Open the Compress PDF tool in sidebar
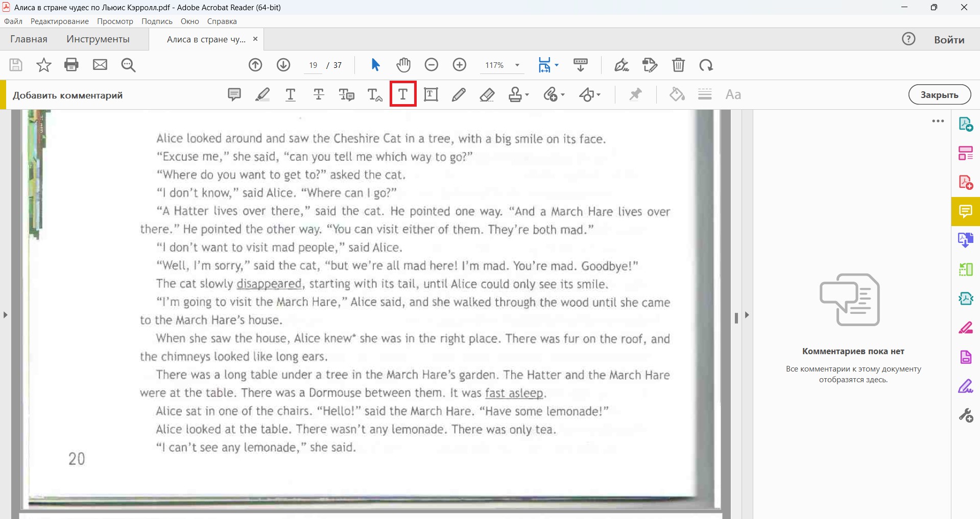The image size is (980, 519). point(966,299)
